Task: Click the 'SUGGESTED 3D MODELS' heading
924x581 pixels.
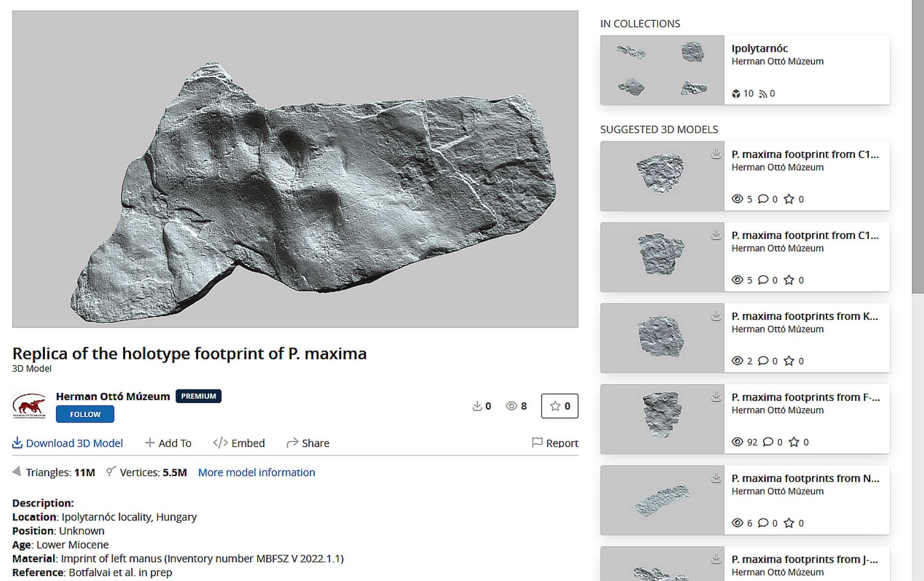Action: tap(659, 129)
